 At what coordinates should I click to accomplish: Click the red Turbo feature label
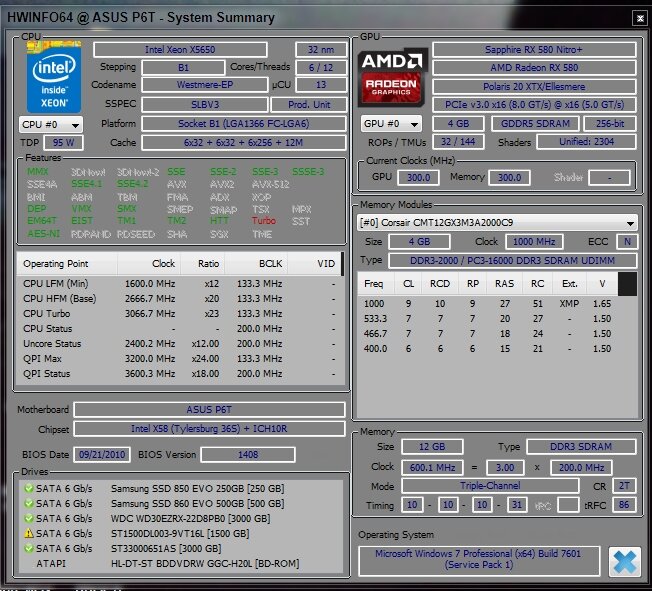tap(264, 220)
